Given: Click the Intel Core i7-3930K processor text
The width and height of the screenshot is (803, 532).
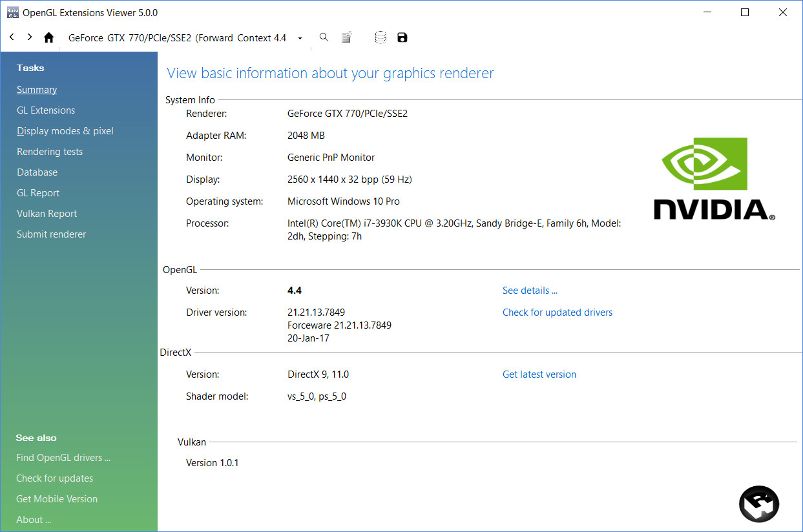Looking at the screenshot, I should tap(454, 230).
